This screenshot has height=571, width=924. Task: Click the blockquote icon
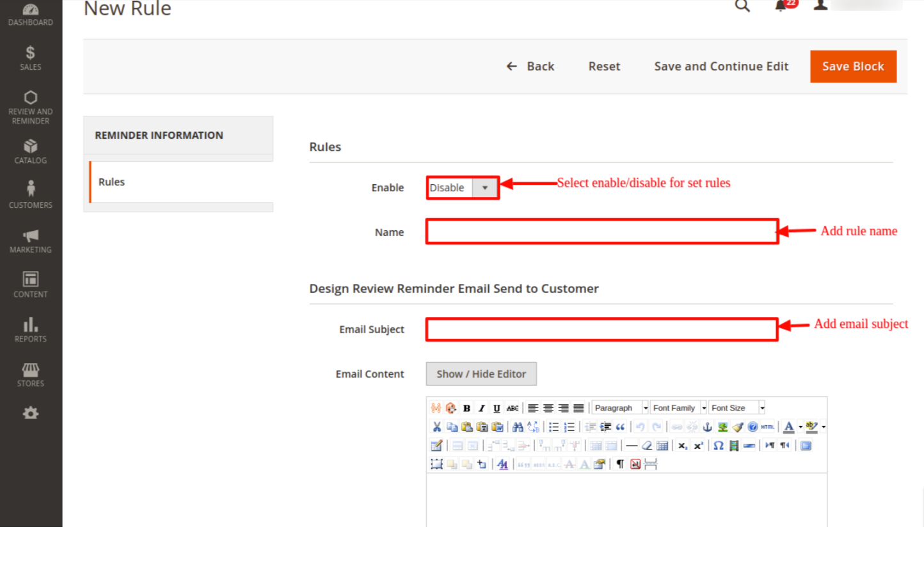pyautogui.click(x=620, y=427)
